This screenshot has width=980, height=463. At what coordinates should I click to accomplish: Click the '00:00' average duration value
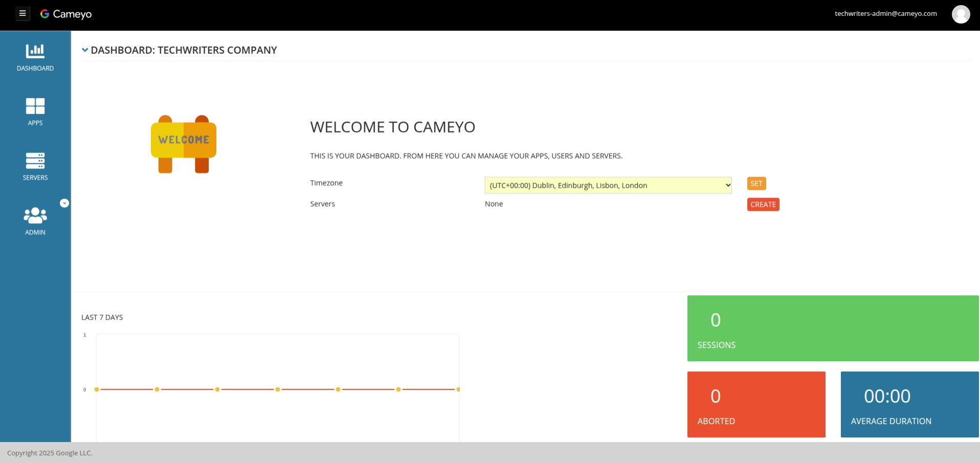click(887, 396)
